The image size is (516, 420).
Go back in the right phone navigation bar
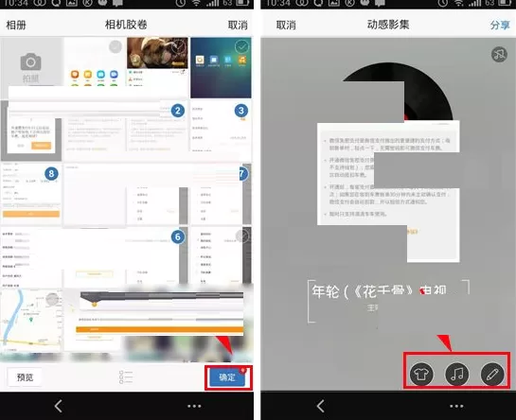click(321, 406)
